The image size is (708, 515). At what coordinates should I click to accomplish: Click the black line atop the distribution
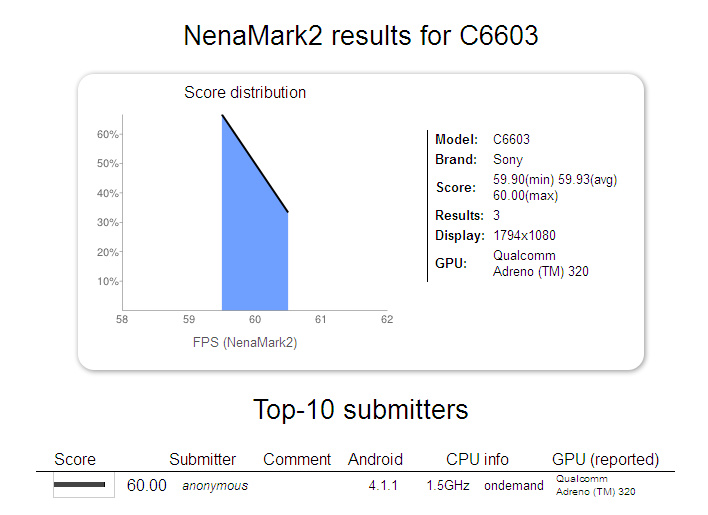(x=255, y=163)
